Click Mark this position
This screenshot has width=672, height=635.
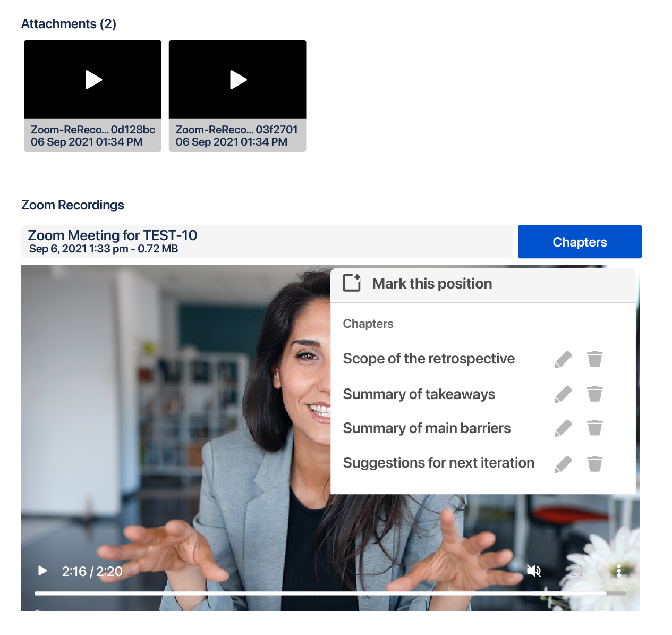483,284
